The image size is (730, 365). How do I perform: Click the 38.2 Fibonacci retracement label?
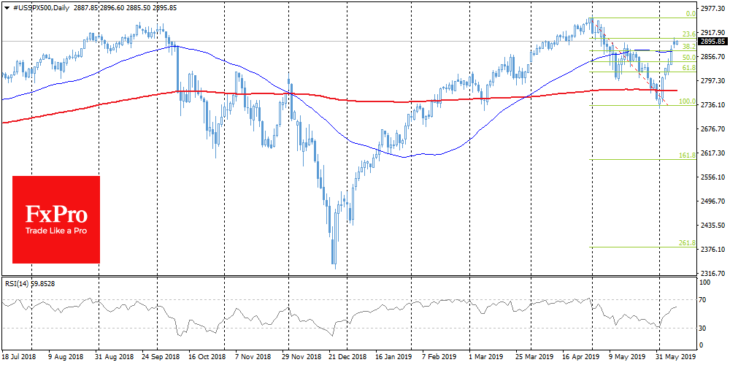tap(689, 47)
